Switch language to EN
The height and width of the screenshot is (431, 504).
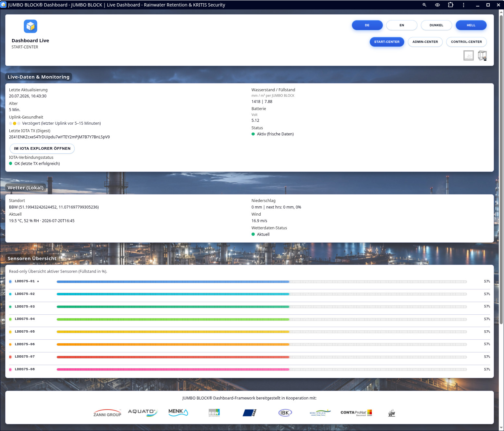tap(402, 25)
